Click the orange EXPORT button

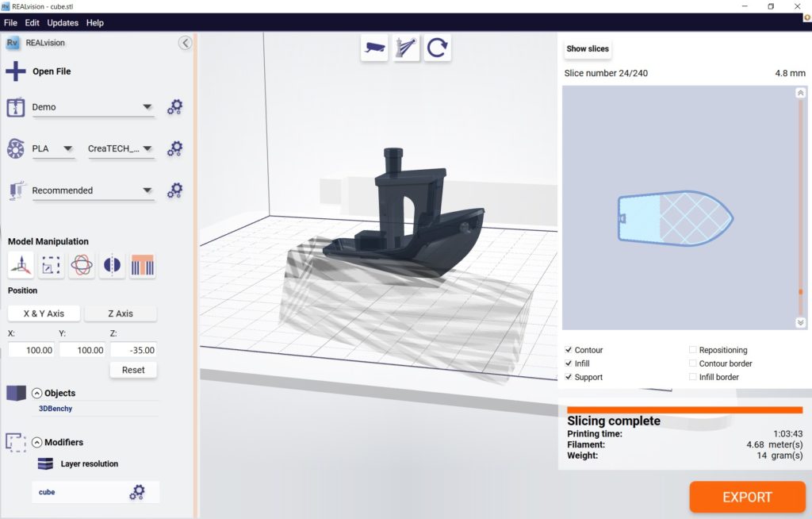coord(747,498)
